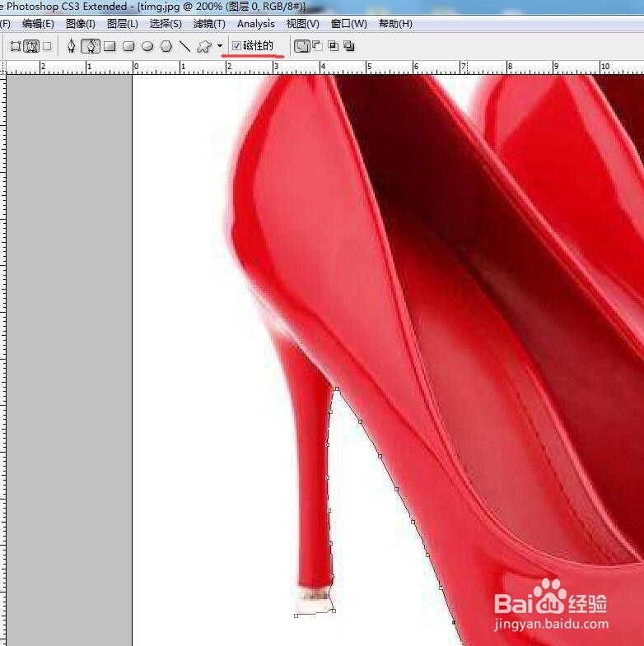Click the path anchor at heel tip bottom-left
Screen dimensions: 644x646
[x=296, y=616]
